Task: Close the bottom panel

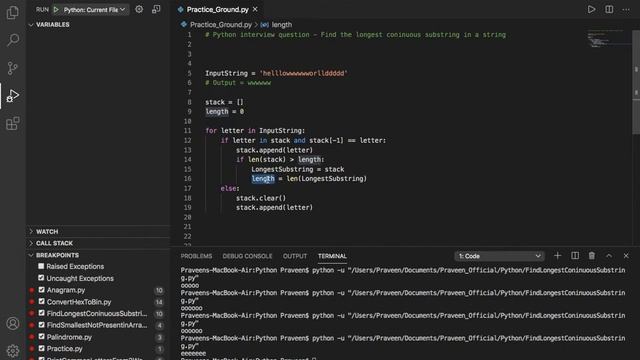Action: pyautogui.click(x=626, y=256)
